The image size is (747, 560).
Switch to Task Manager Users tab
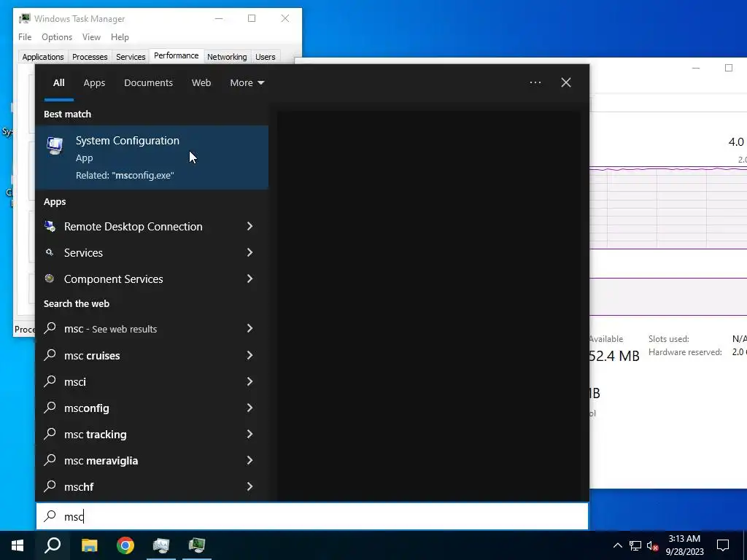click(x=266, y=57)
